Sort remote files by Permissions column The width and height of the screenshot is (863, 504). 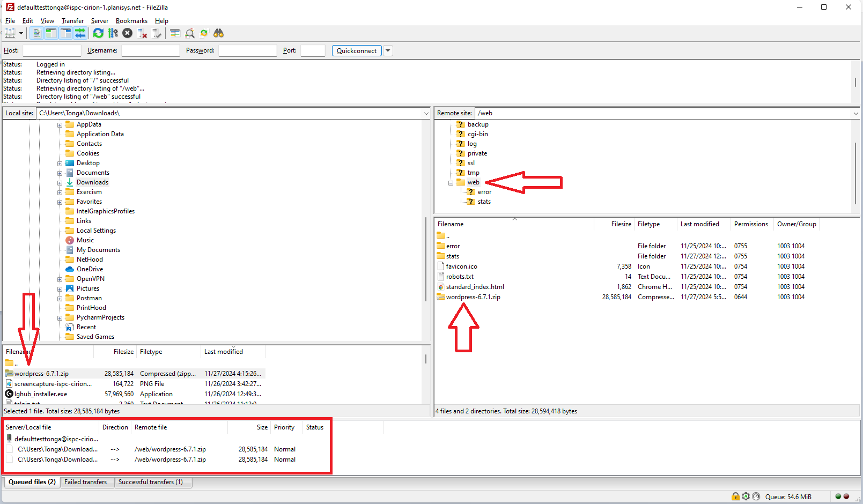752,224
